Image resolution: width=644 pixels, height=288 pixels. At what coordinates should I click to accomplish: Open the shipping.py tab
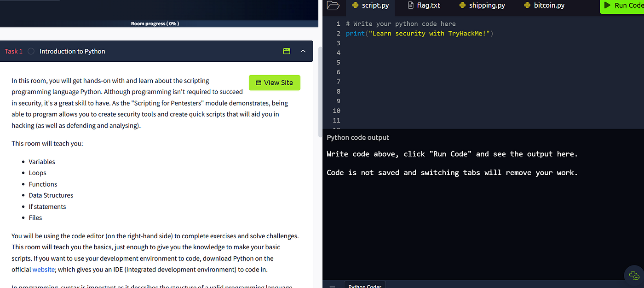(x=482, y=6)
